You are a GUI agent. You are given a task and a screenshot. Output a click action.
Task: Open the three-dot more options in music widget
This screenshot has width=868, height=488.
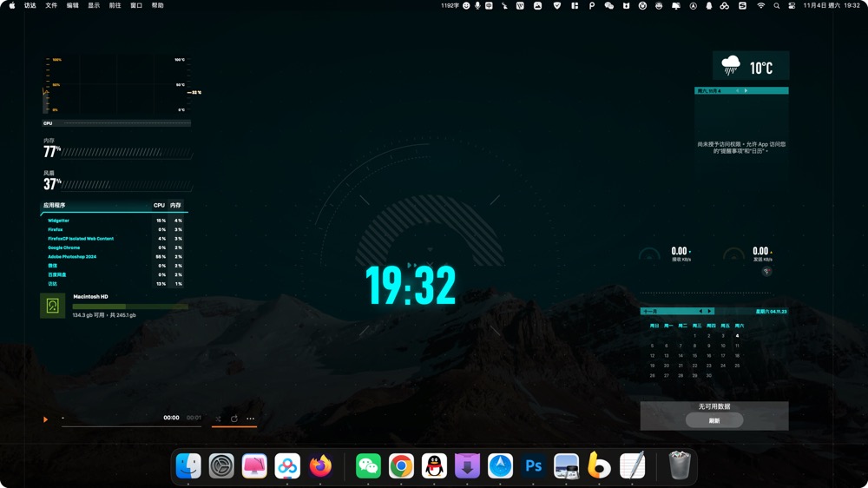pos(251,419)
